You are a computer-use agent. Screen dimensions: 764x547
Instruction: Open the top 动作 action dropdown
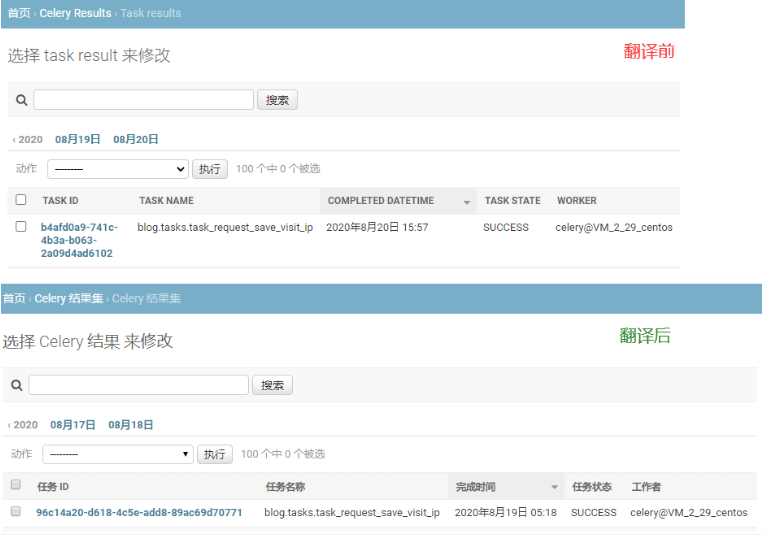coord(118,169)
